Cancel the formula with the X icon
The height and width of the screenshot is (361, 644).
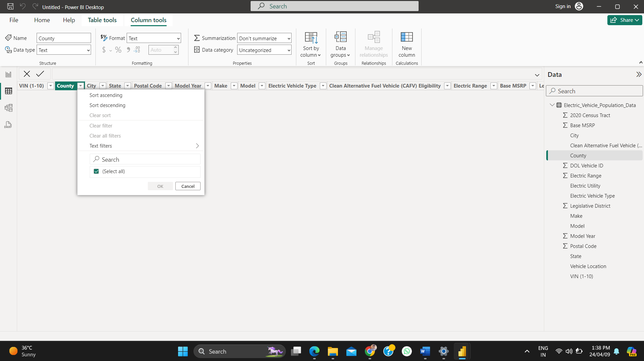[27, 74]
